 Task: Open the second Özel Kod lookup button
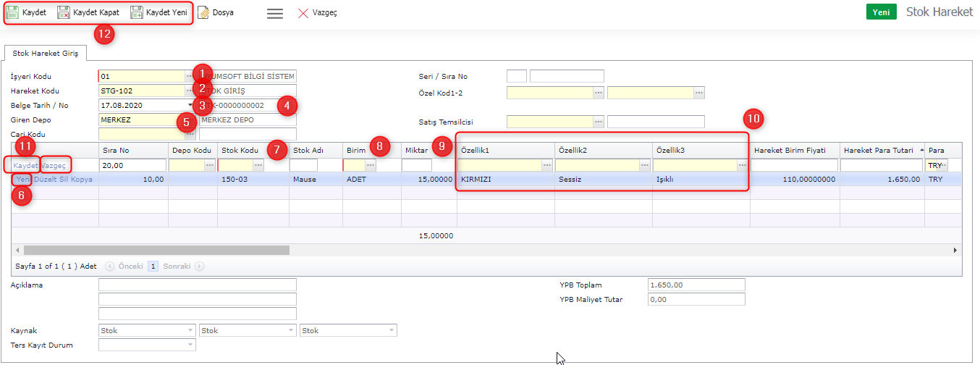698,93
